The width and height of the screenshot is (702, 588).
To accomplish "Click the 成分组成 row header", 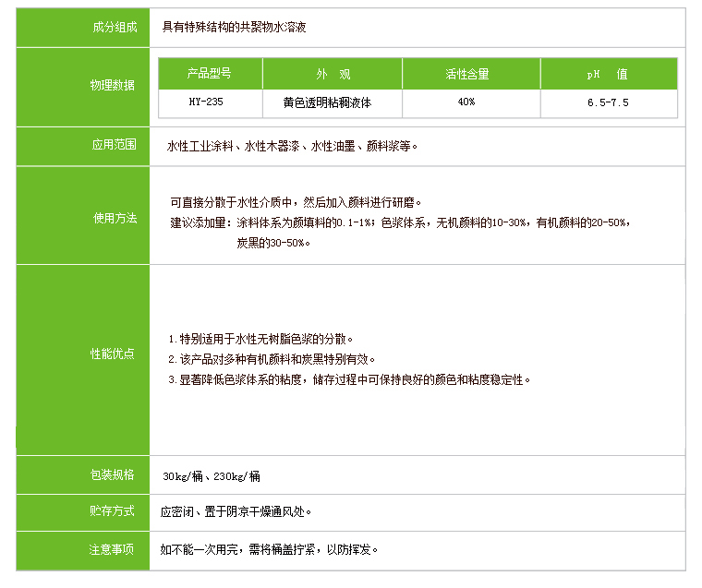I will 114,27.
